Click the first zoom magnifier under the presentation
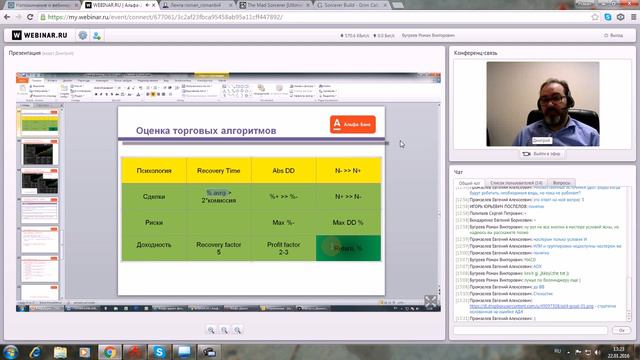Screen dimensions: 640x360 pyautogui.click(x=211, y=330)
